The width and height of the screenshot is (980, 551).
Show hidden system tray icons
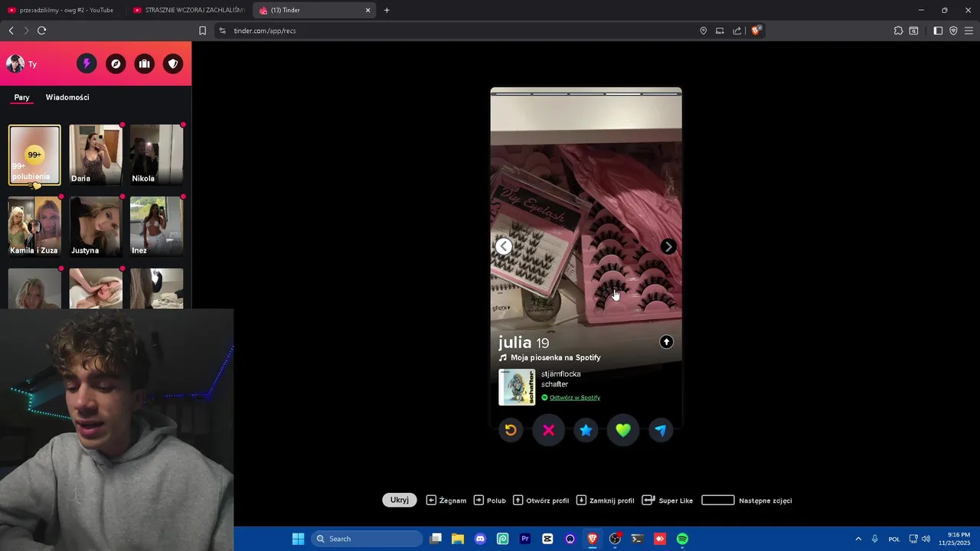point(858,539)
